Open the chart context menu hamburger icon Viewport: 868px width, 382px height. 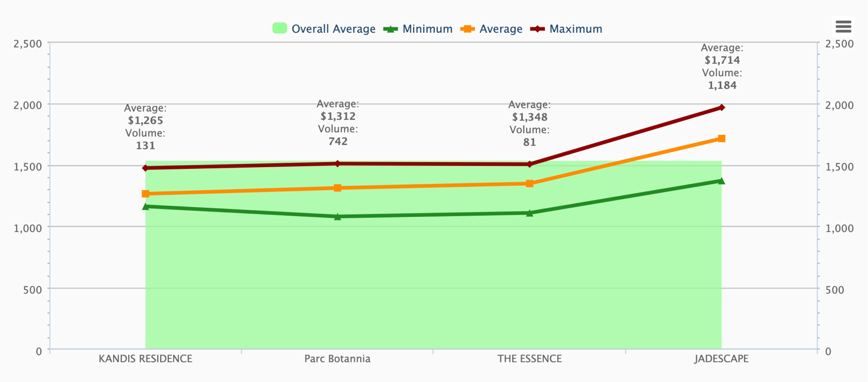(x=843, y=26)
